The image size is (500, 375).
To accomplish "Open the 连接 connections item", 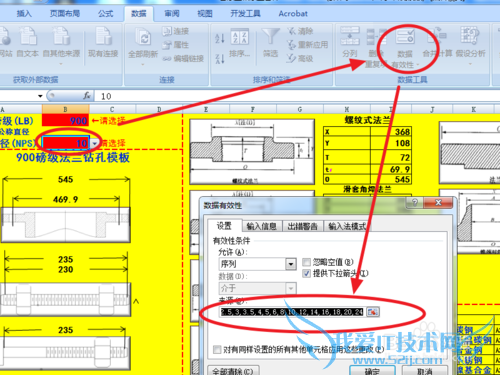I will [176, 31].
